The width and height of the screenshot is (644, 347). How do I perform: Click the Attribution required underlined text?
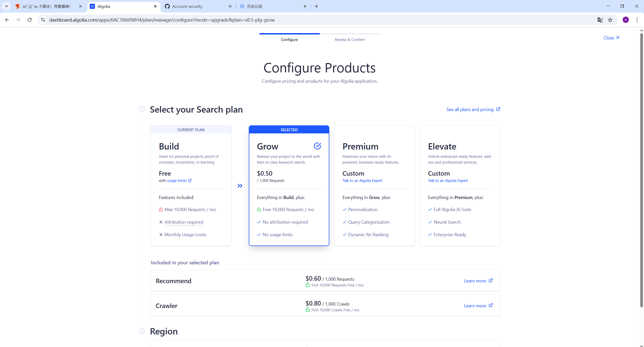coord(184,222)
